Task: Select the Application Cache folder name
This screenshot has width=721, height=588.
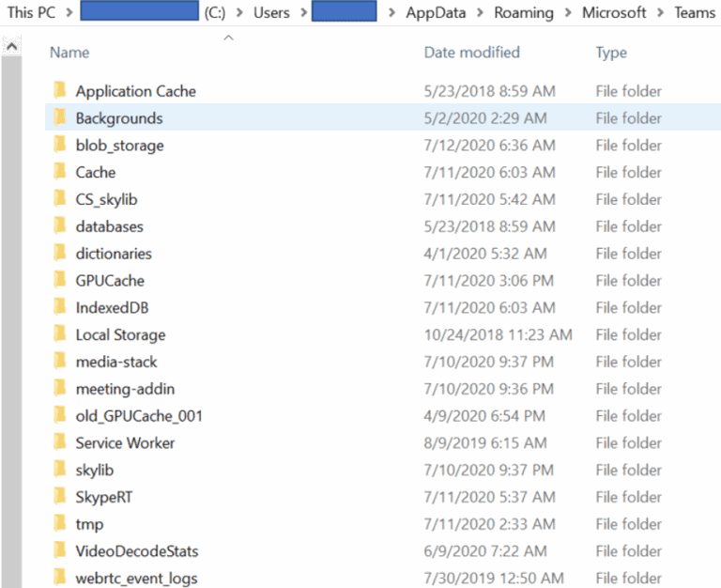Action: pyautogui.click(x=135, y=91)
